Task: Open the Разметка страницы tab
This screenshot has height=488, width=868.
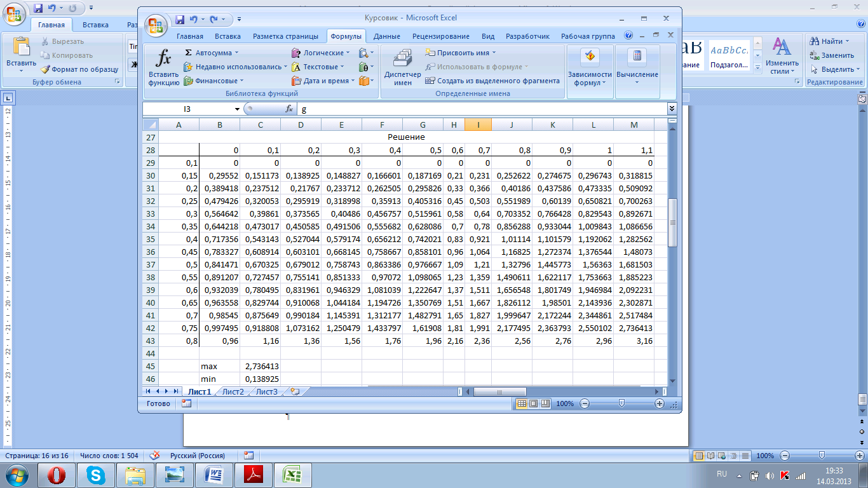Action: [285, 36]
